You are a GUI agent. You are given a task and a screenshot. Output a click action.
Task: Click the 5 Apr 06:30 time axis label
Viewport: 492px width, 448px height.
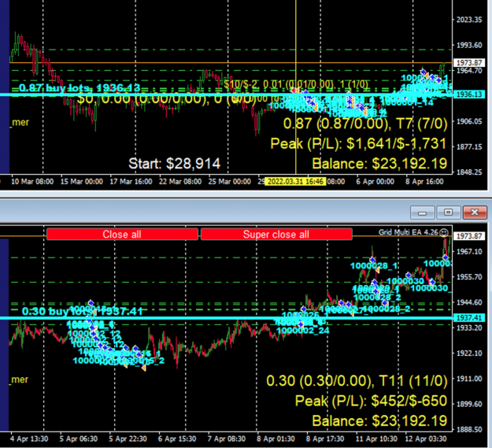79,439
